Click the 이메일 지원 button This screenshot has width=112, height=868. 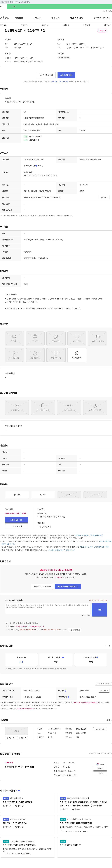(16, 526)
